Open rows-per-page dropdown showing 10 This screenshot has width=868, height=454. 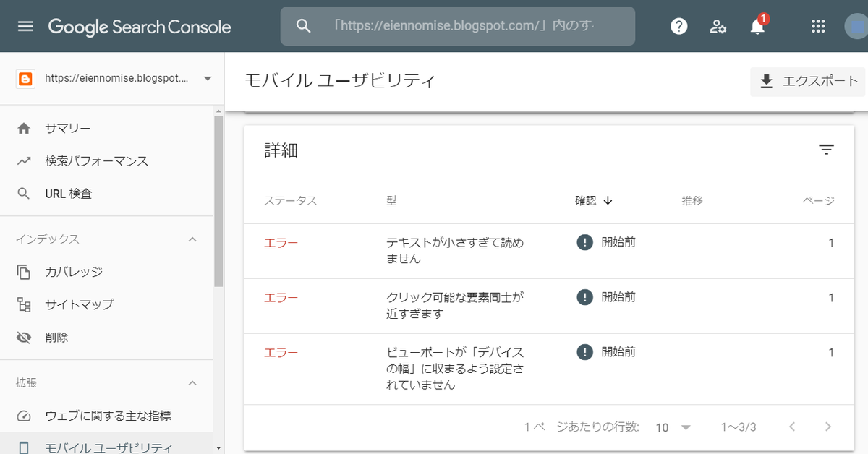pos(673,427)
